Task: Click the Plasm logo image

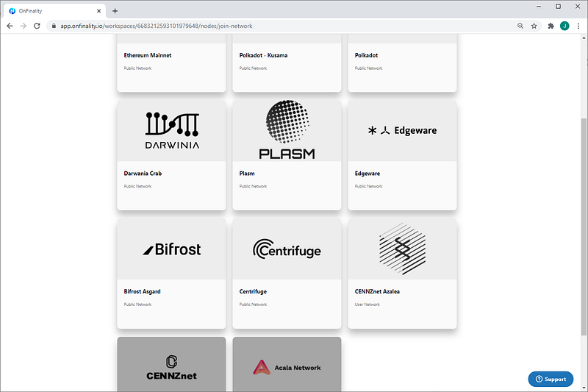Action: tap(287, 129)
